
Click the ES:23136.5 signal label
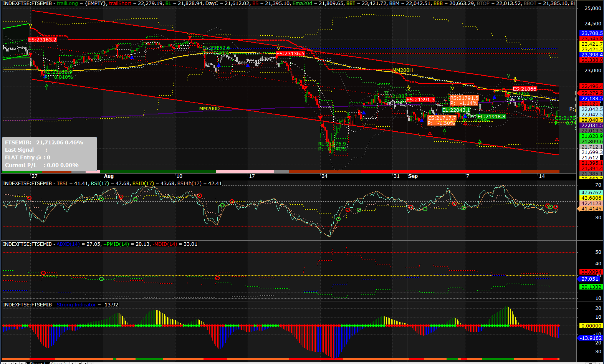coord(290,53)
